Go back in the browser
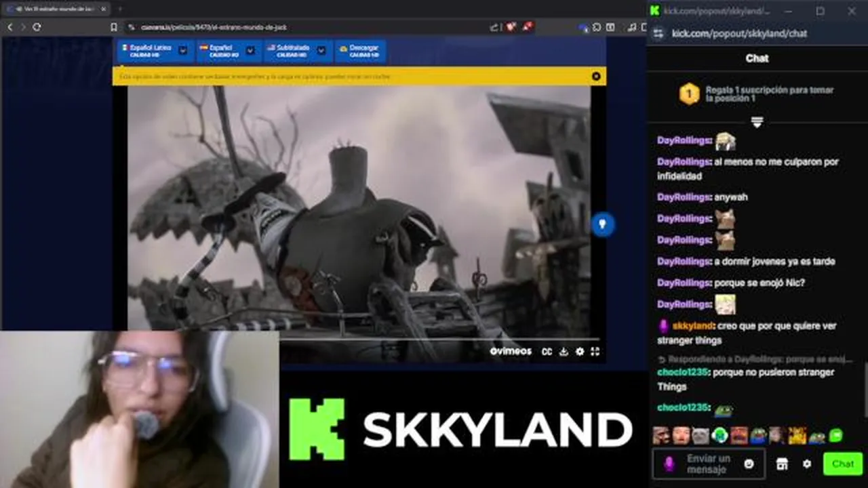Screen dimensions: 868x488 9,27
